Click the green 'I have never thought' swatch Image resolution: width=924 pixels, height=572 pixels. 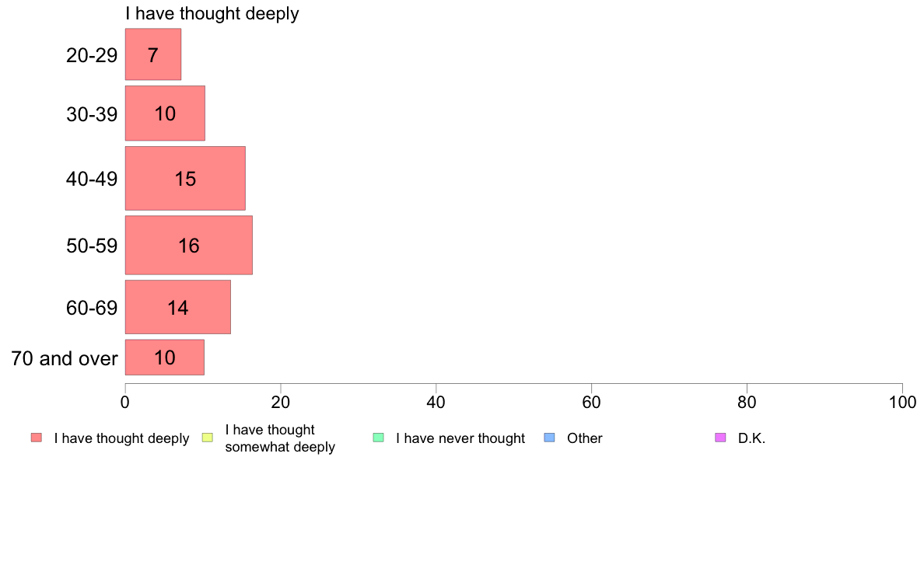[378, 438]
